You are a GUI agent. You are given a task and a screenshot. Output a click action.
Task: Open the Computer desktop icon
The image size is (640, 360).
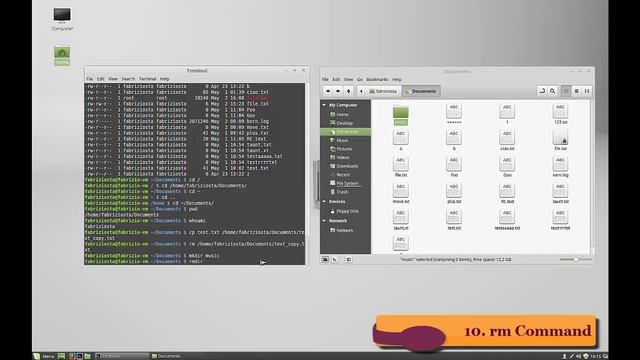(62, 19)
